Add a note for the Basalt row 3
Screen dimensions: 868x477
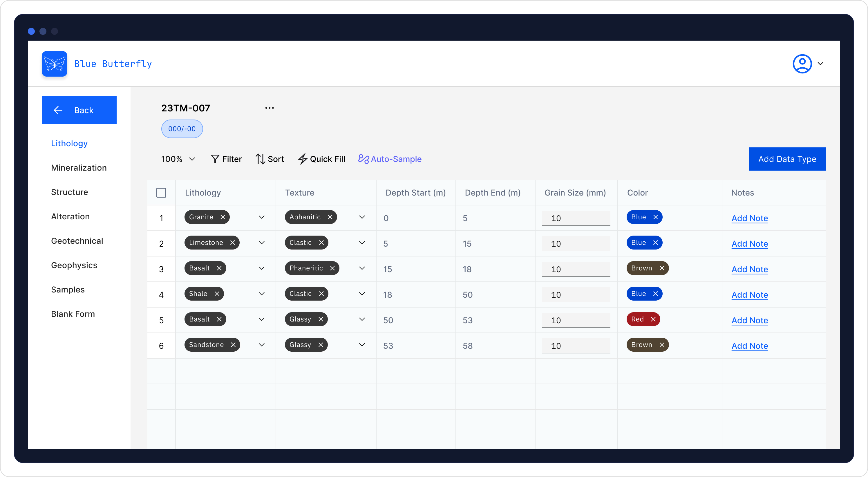[x=750, y=269]
